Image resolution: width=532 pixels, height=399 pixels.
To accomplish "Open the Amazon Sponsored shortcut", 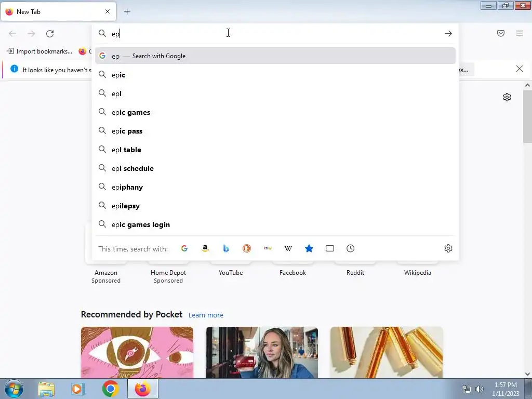I will (x=106, y=276).
